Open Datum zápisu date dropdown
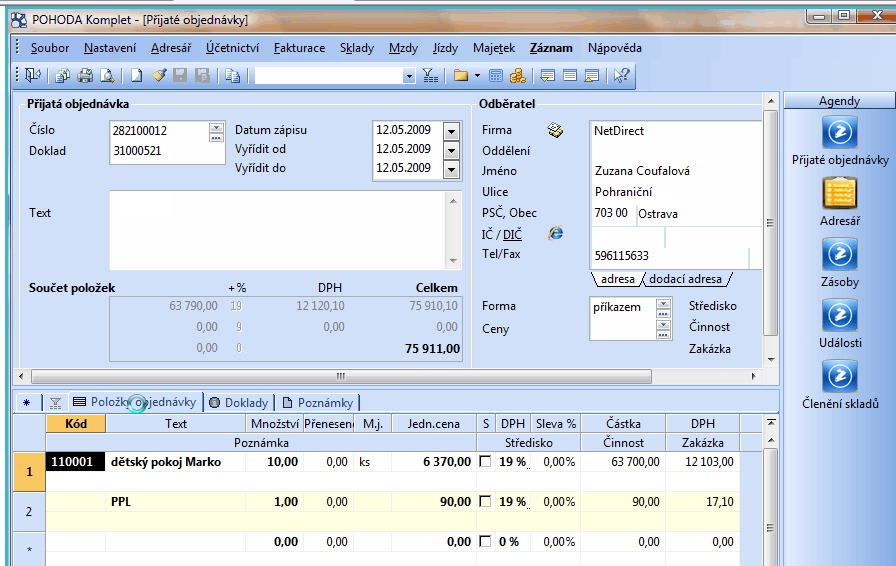 [x=451, y=131]
